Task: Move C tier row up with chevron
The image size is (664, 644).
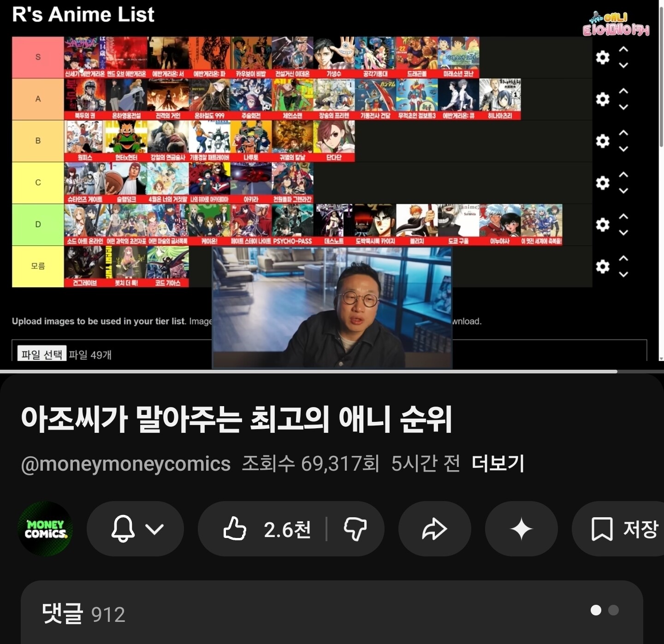Action: (x=623, y=174)
